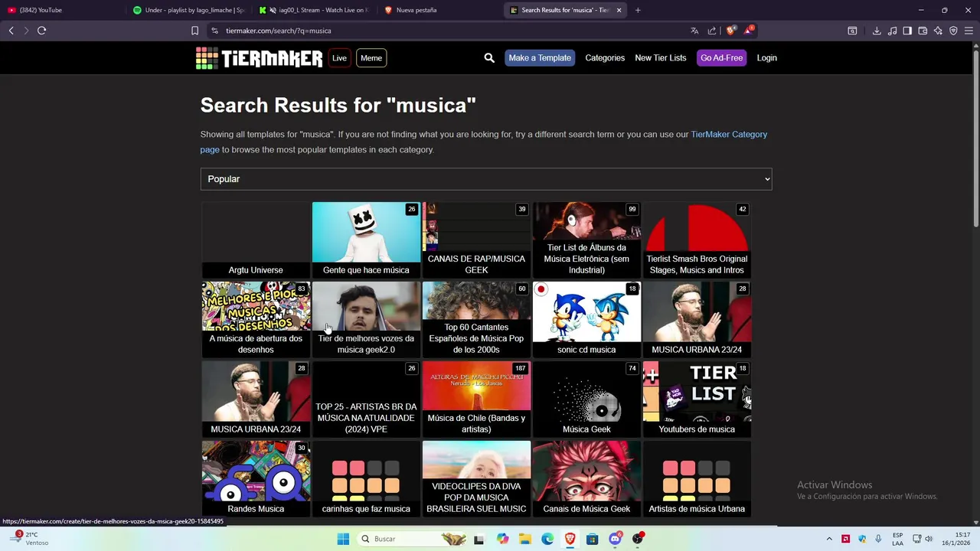Click the browser back arrow
The width and height of the screenshot is (980, 551).
pos(11,31)
